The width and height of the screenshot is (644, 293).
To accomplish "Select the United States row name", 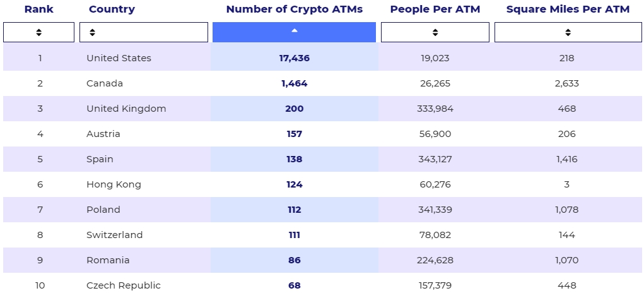I will tap(119, 58).
